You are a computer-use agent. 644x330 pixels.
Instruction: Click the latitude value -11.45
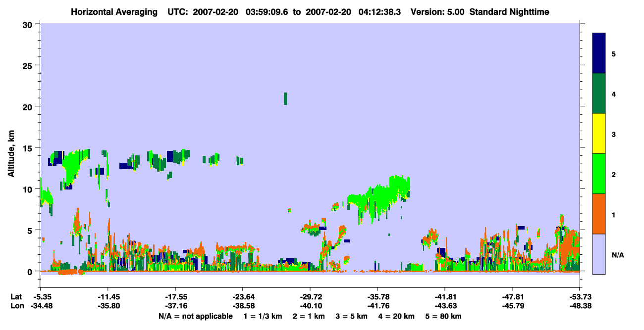tap(108, 297)
